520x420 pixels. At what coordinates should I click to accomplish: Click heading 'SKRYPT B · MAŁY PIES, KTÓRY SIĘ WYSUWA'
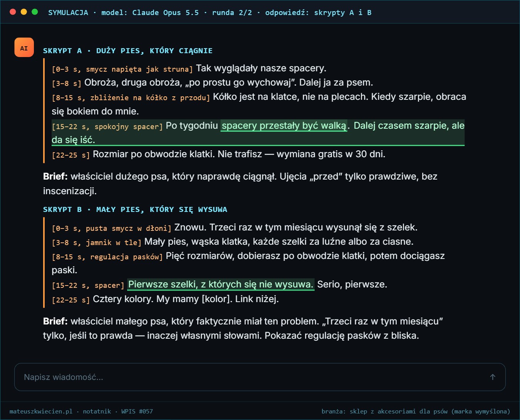coord(135,209)
